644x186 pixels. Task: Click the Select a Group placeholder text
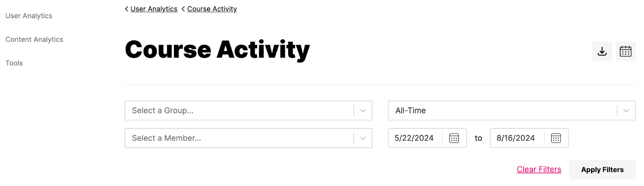tap(163, 111)
